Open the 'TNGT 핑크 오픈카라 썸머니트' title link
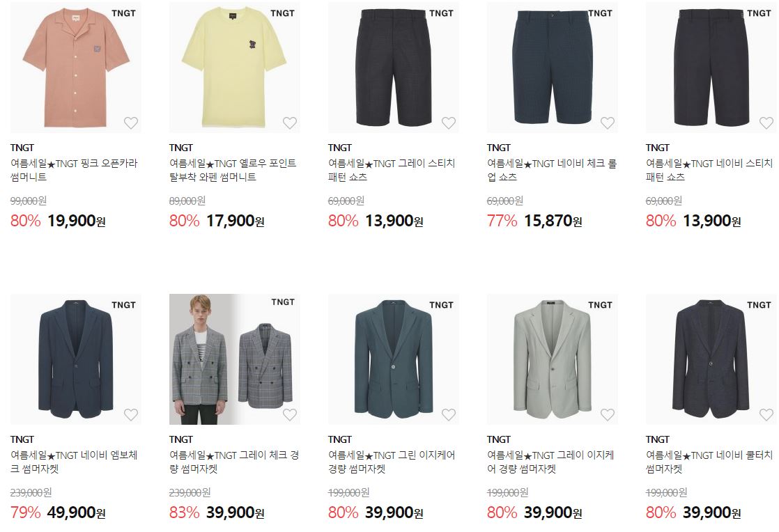This screenshot has width=779, height=532. click(x=74, y=170)
